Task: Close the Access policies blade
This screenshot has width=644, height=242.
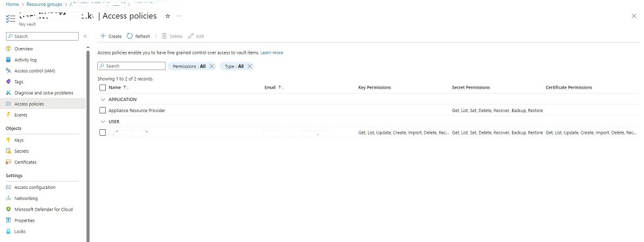Action: pos(633,16)
